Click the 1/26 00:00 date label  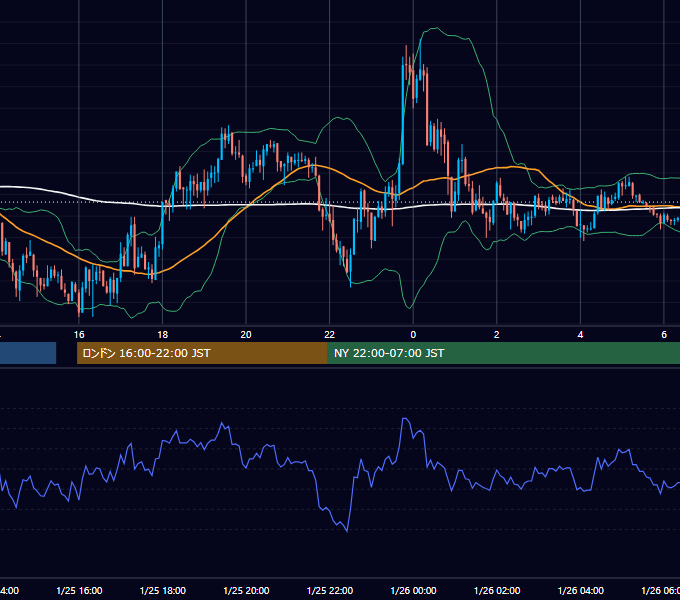tap(413, 590)
